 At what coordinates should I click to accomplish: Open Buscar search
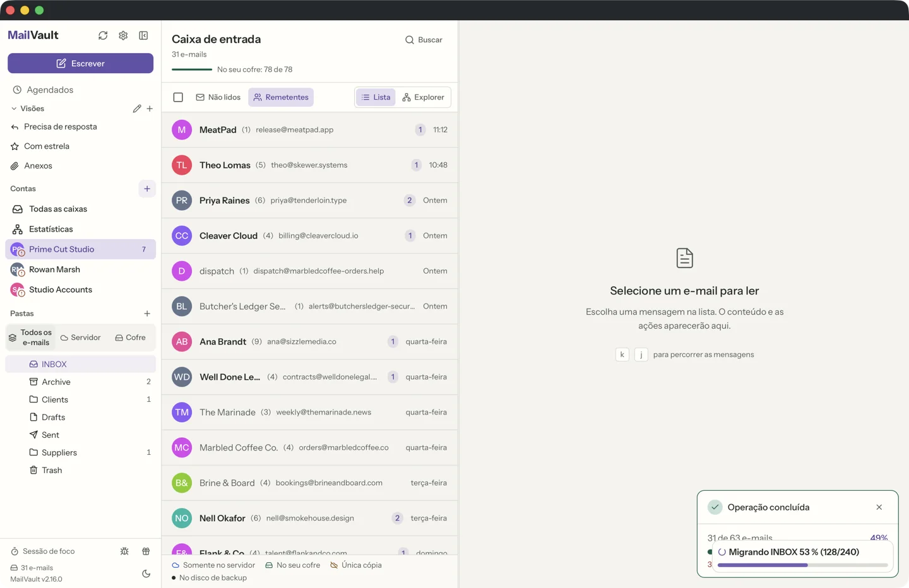click(x=424, y=40)
